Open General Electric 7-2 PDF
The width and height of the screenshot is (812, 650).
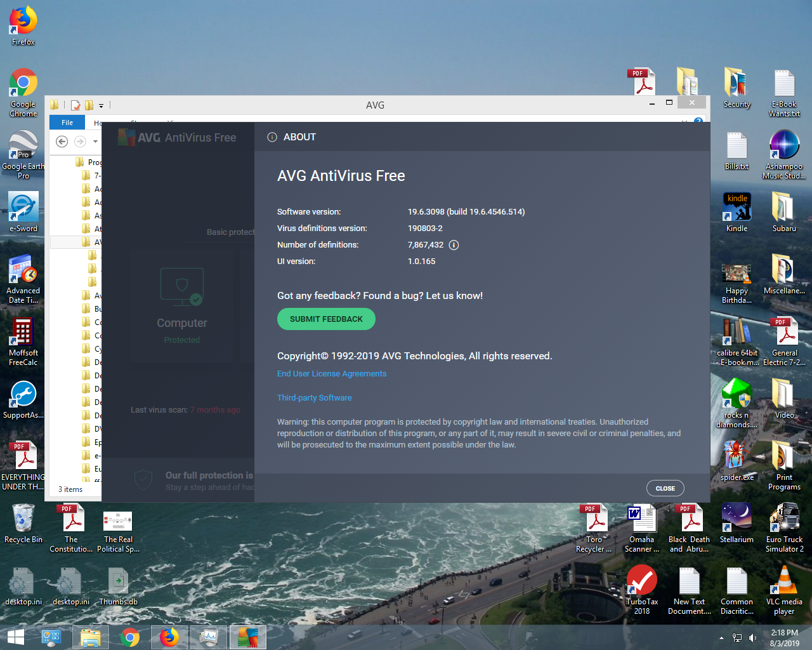(784, 342)
